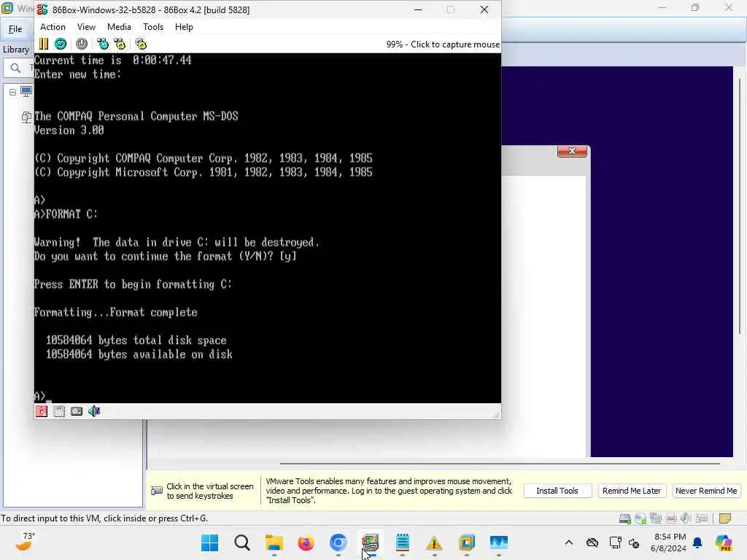
Task: Open the View menu in 86Box
Action: click(x=86, y=27)
